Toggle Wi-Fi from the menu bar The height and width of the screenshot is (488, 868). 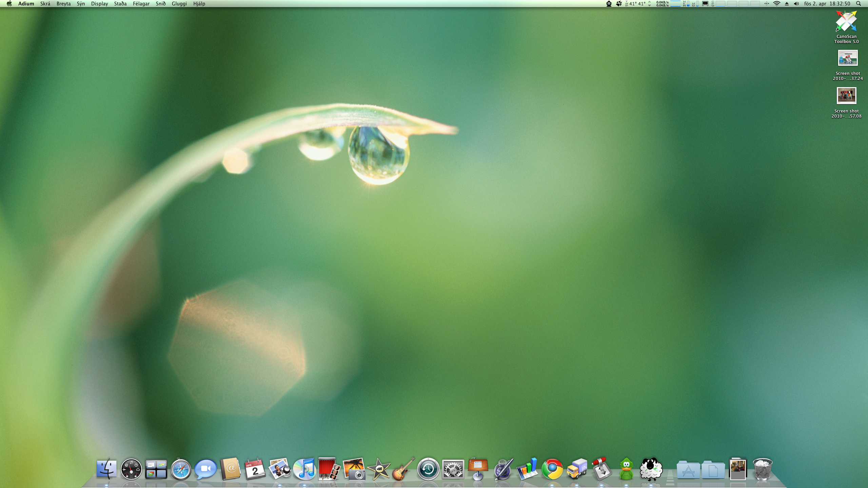click(x=776, y=4)
